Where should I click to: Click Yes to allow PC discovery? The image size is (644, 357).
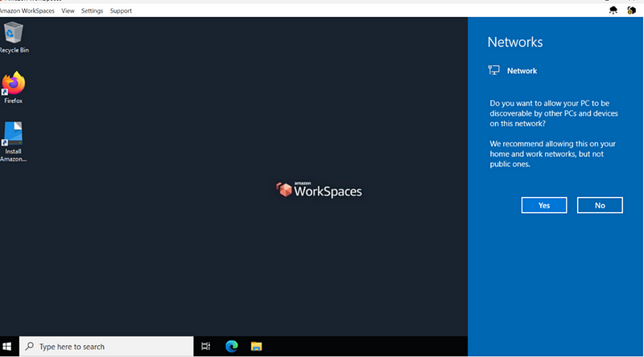544,205
